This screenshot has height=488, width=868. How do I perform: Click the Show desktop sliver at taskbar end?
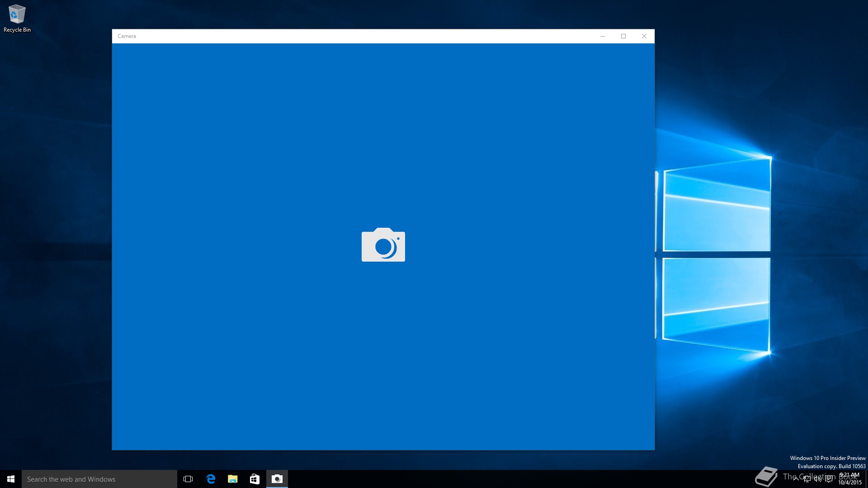point(866,479)
